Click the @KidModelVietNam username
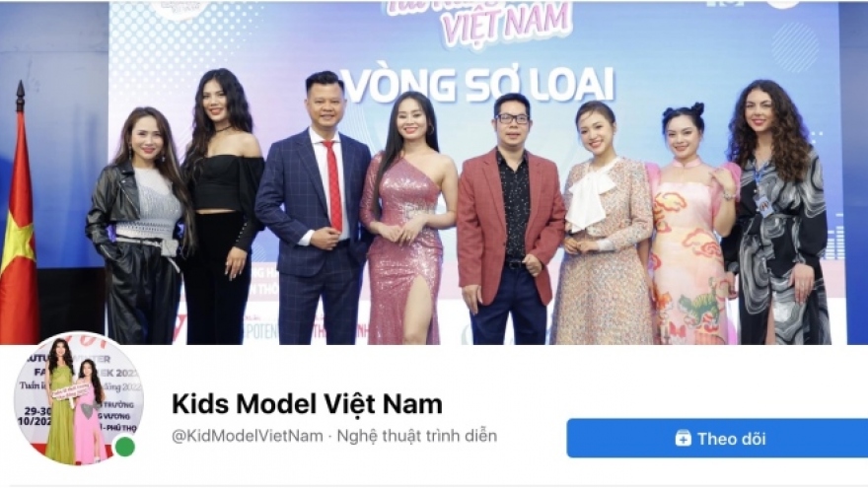Image resolution: width=868 pixels, height=488 pixels. [x=248, y=436]
